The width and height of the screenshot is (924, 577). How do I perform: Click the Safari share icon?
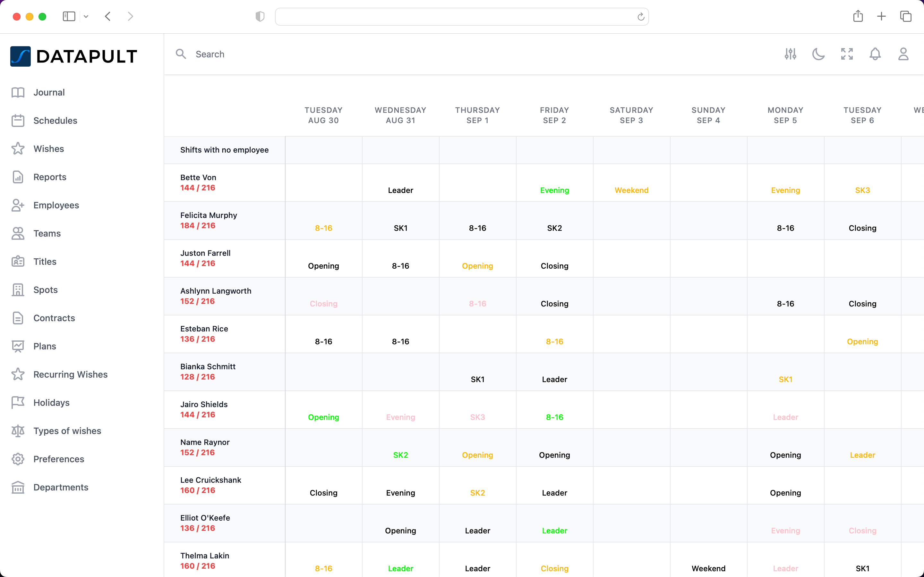pyautogui.click(x=858, y=16)
